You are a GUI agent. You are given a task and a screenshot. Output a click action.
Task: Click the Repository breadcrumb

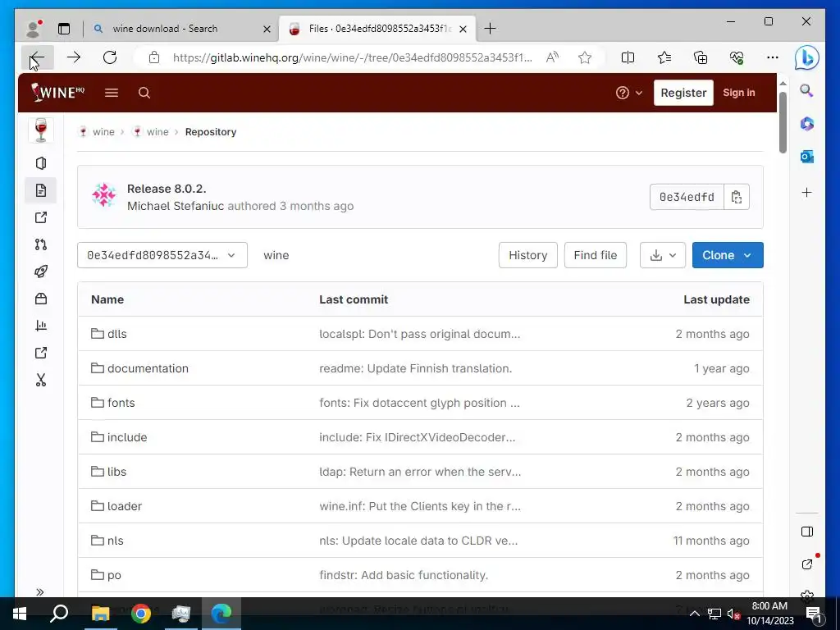click(x=211, y=132)
